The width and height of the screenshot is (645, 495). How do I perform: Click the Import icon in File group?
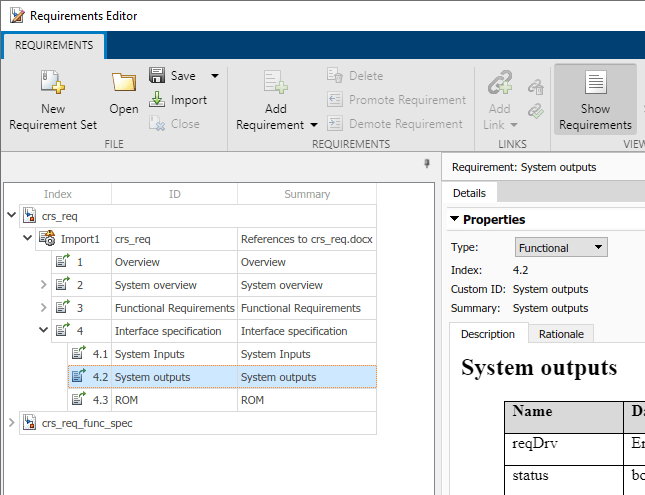(x=158, y=100)
